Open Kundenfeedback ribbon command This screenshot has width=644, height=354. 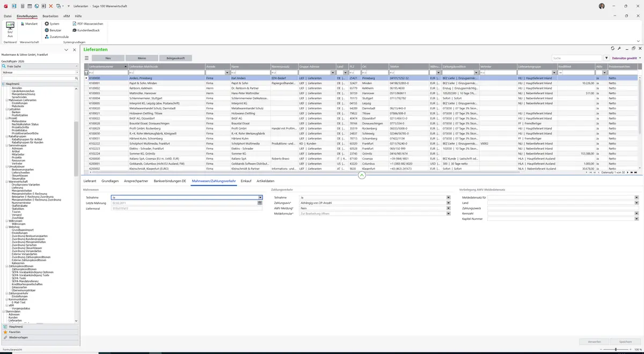coord(85,30)
